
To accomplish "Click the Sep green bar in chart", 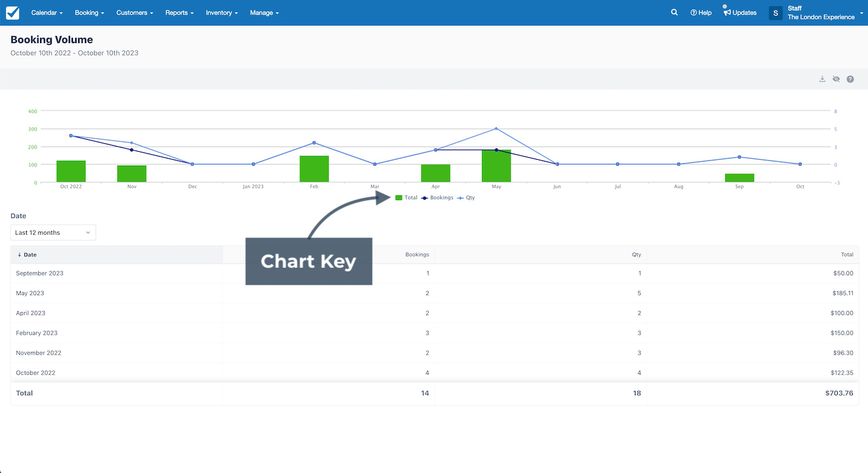I will point(739,178).
